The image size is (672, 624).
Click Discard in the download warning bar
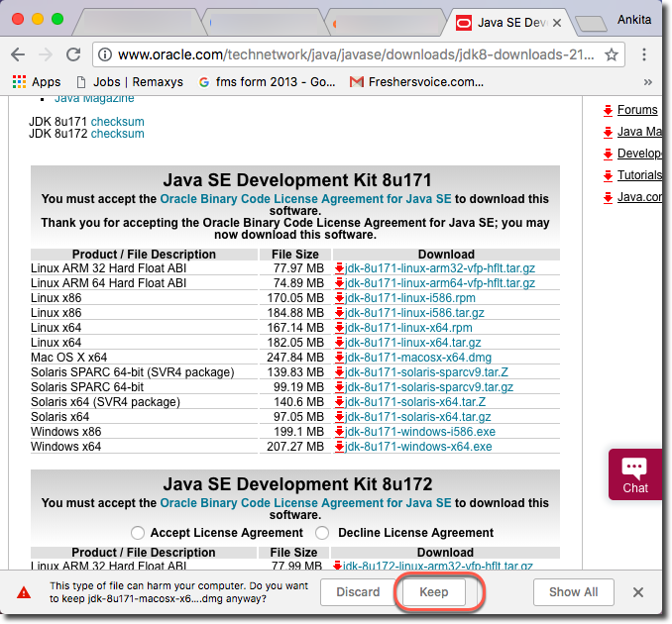pos(358,592)
